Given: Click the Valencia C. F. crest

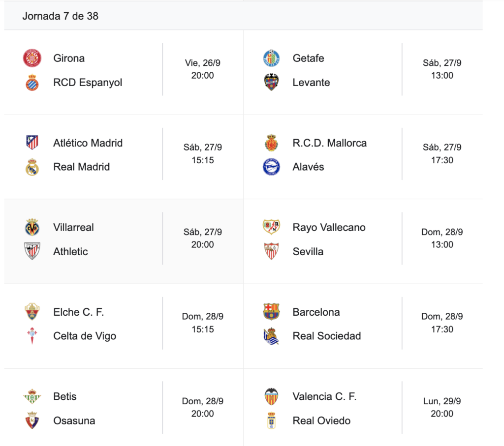Looking at the screenshot, I should click(x=271, y=396).
